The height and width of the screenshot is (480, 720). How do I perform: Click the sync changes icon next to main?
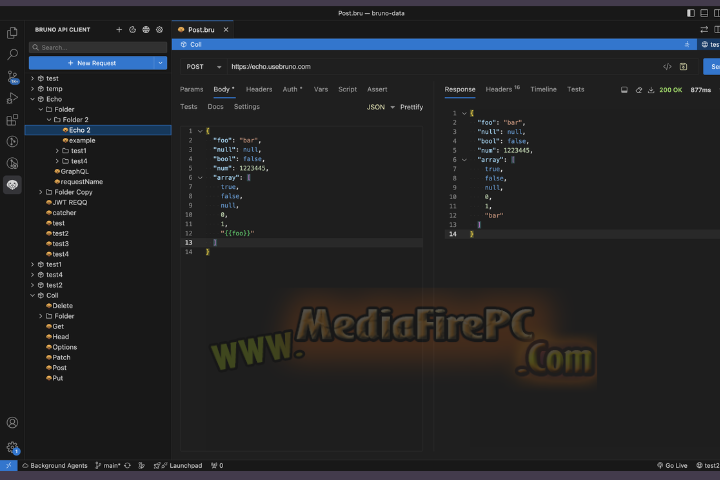coord(127,465)
